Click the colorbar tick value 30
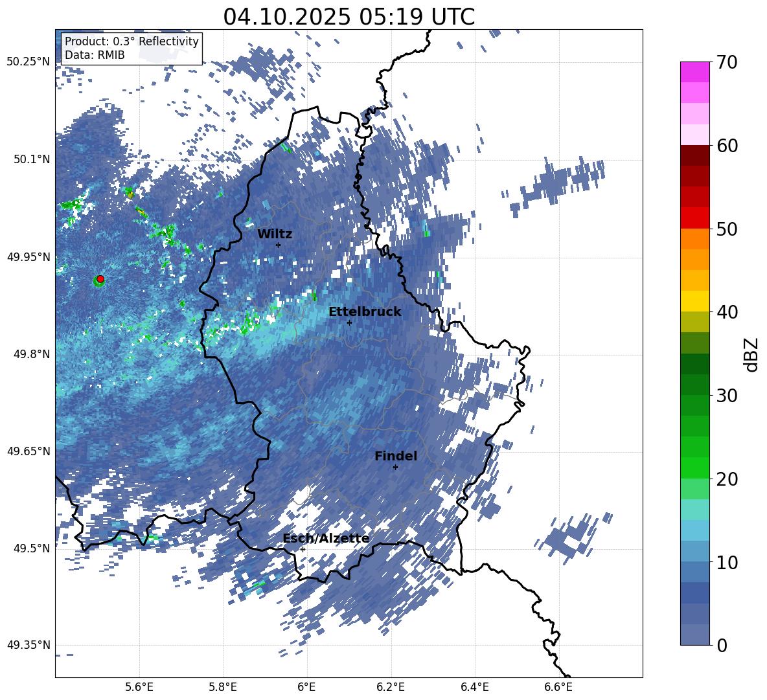 (727, 396)
